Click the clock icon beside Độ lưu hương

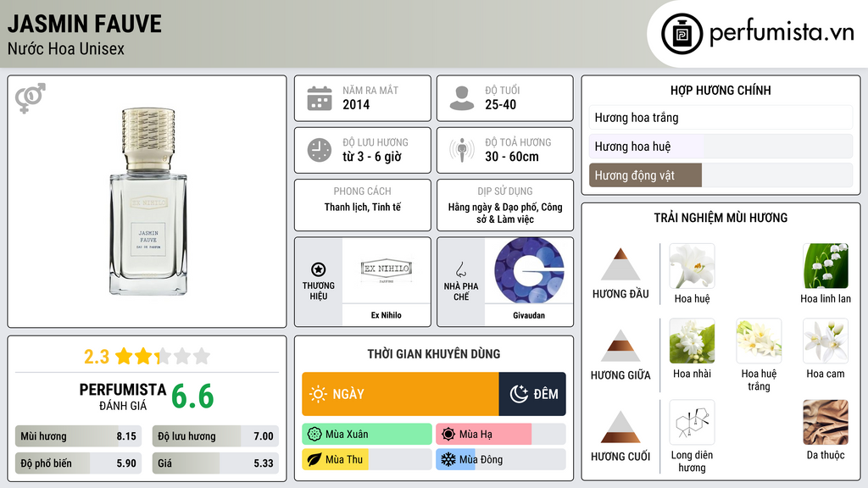(320, 150)
